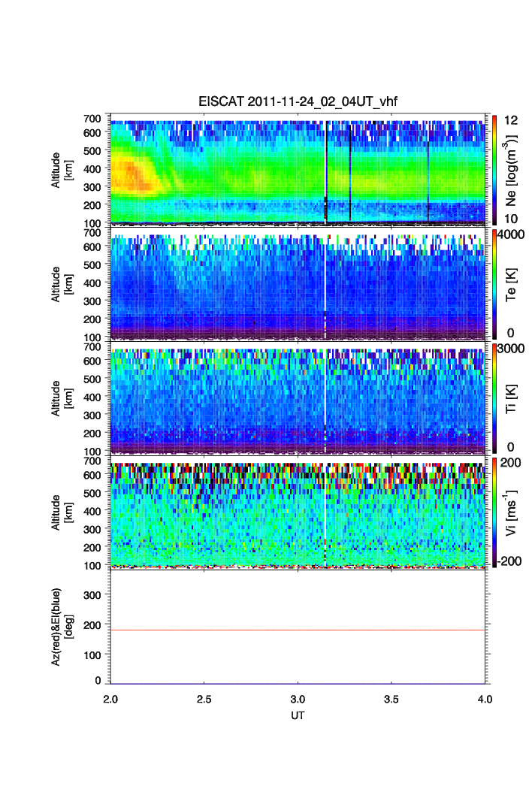The width and height of the screenshot is (532, 798).
Task: Click the Ne [log(m-3)] colorbar label
Action: [511, 170]
